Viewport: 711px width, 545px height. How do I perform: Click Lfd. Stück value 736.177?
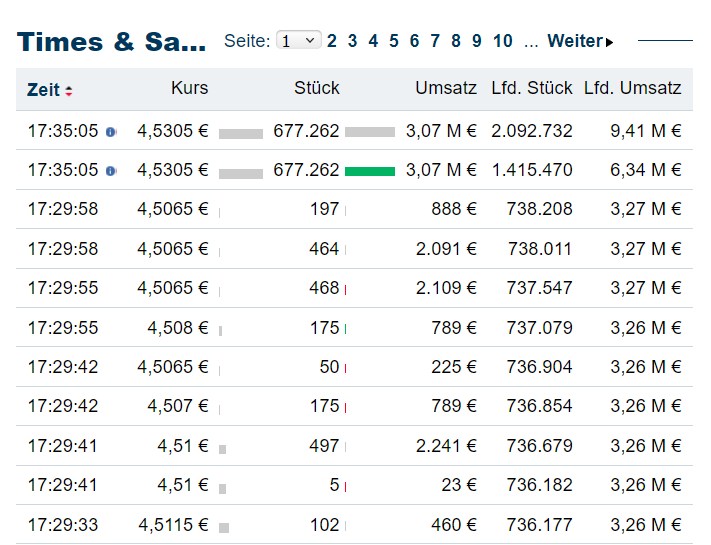pyautogui.click(x=540, y=525)
